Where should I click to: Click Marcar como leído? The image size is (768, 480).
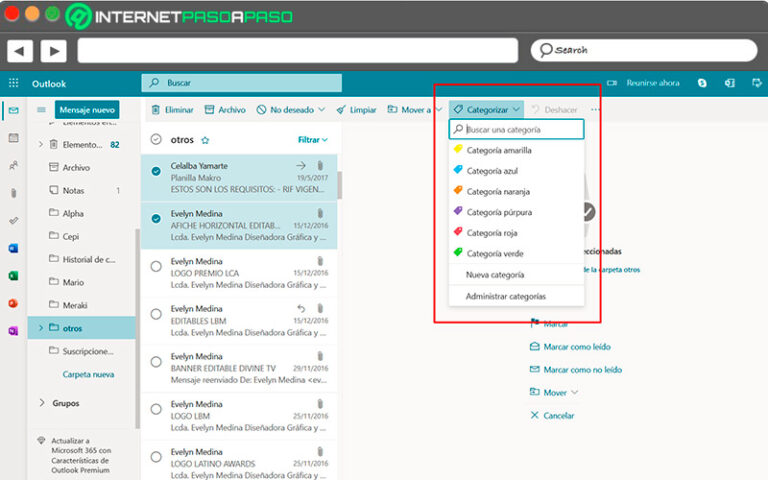tap(570, 347)
